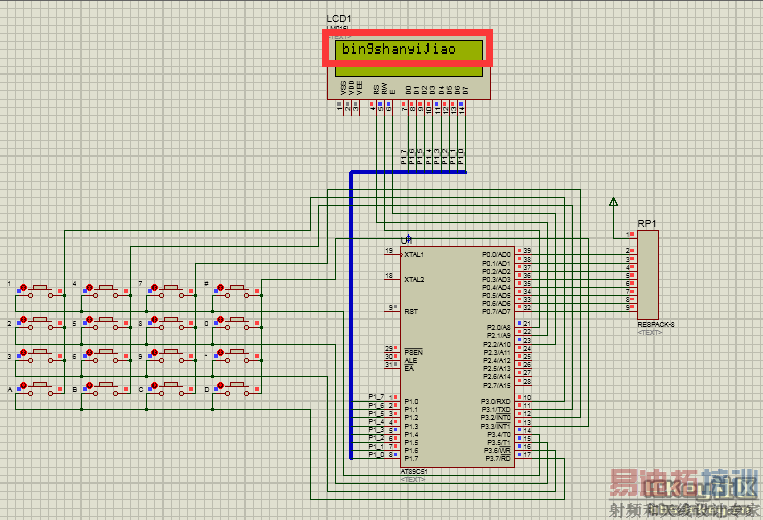This screenshot has width=763, height=520.
Task: Select the push-button switch labeled 6
Action: (x=106, y=357)
